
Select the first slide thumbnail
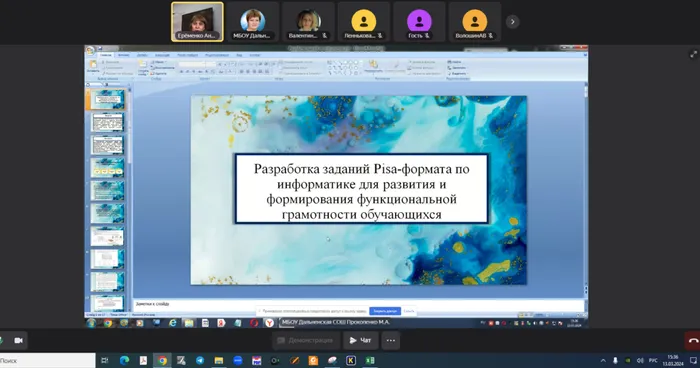[108, 99]
